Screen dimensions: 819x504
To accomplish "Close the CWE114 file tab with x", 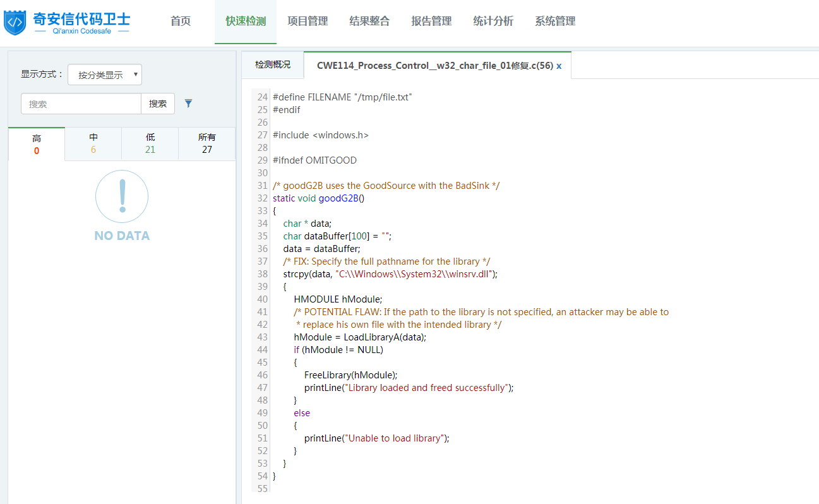I will pyautogui.click(x=559, y=66).
